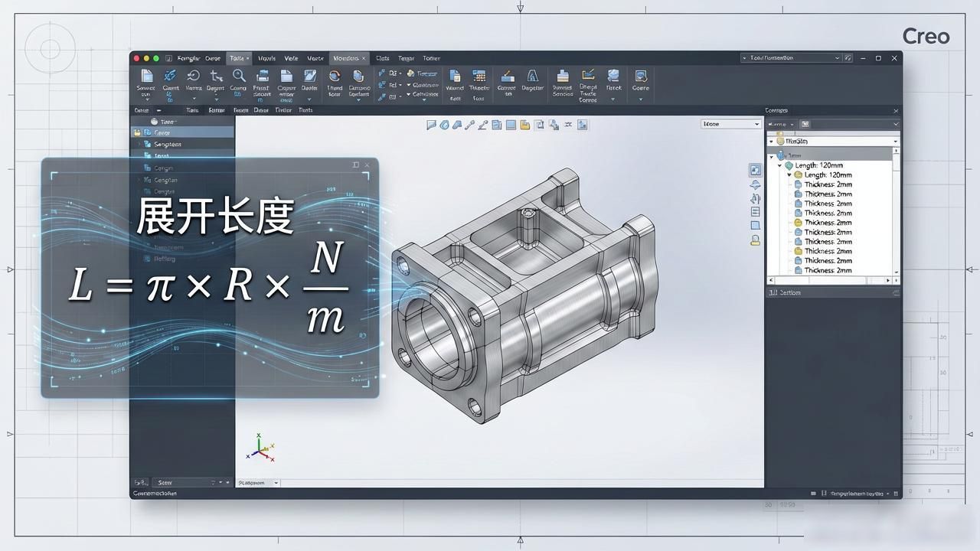Image resolution: width=980 pixels, height=551 pixels.
Task: Select the highlighted 'Geore' row in the left tree
Action: click(182, 132)
